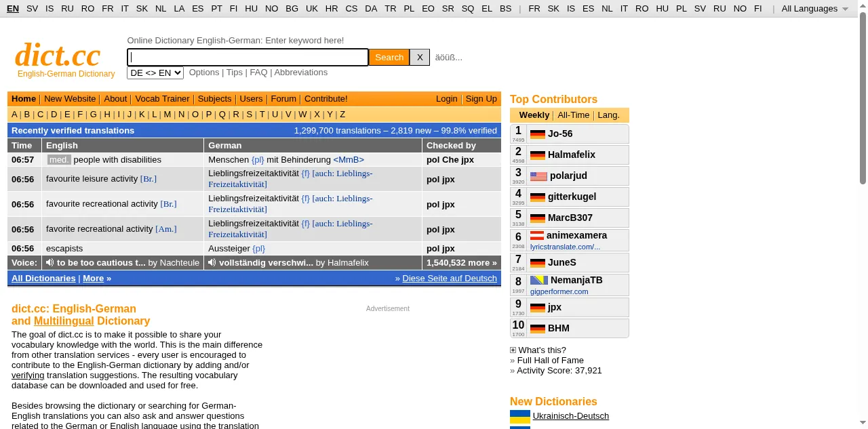The image size is (868, 429).
Task: Open Subjects menu item
Action: [214, 99]
